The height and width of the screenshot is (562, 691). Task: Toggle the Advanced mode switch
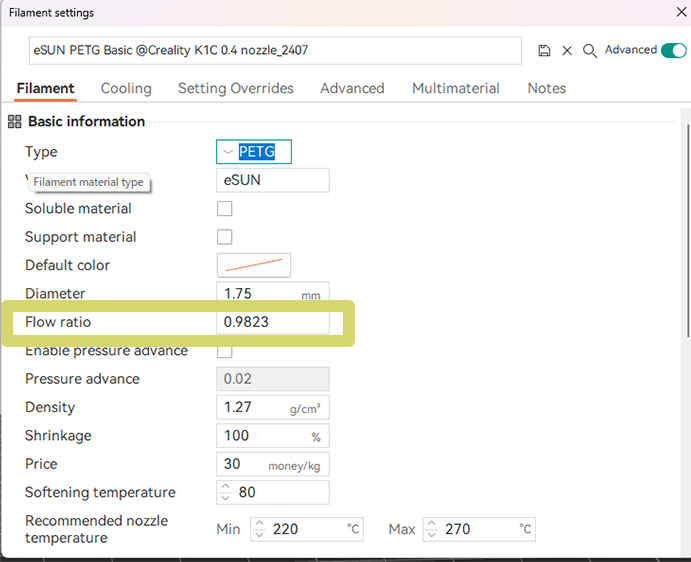point(673,50)
